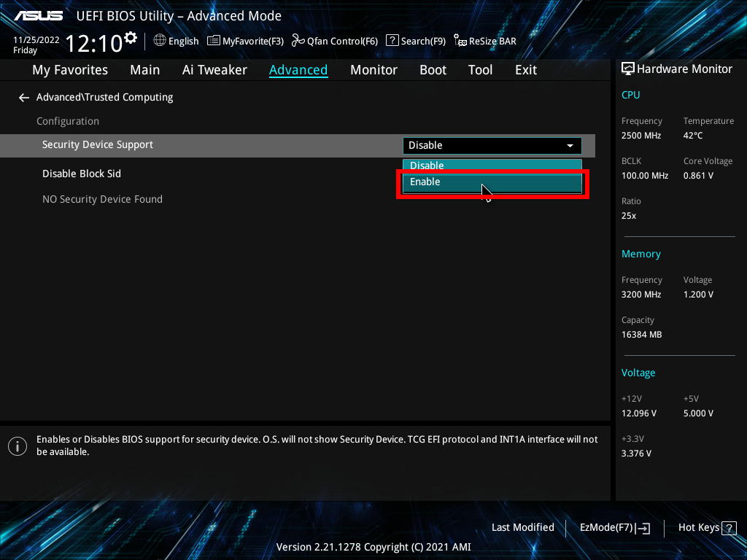Switch to the Monitor tab
The image size is (747, 560).
coord(373,70)
